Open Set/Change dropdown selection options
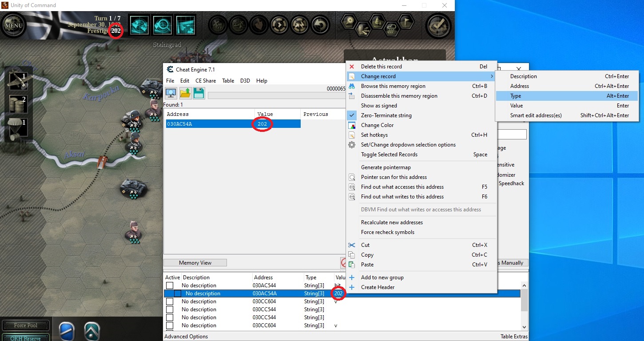Viewport: 644px width, 341px height. pyautogui.click(x=408, y=145)
